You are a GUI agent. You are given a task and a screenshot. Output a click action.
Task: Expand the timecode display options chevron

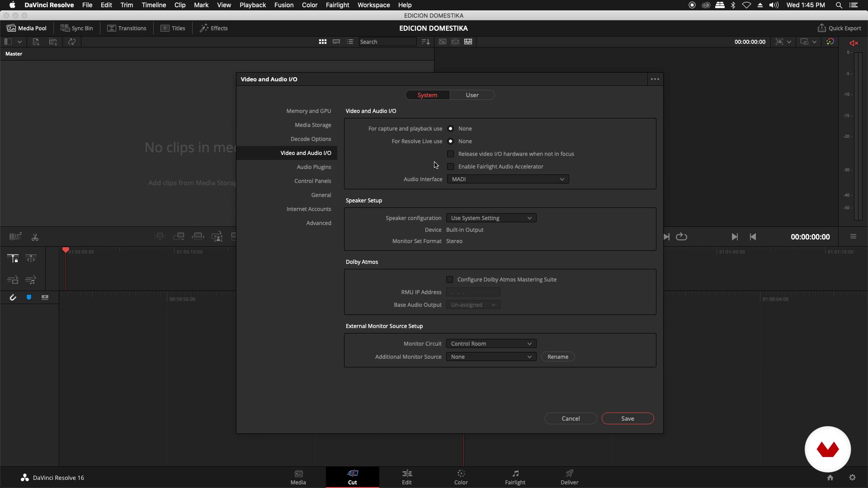point(814,42)
